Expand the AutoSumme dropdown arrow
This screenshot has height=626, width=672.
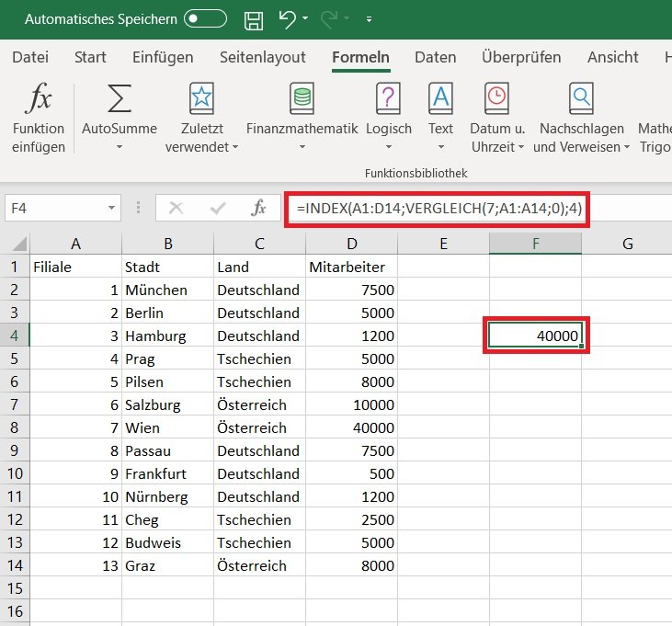(x=120, y=147)
